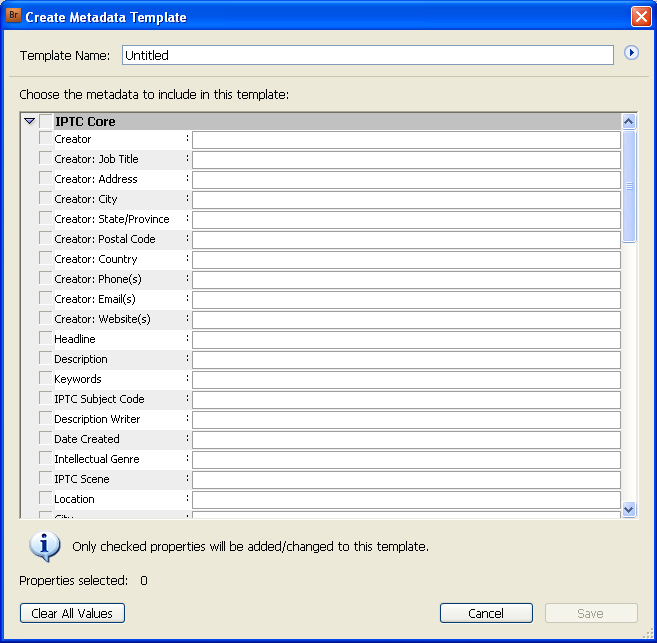
Task: Enable the Creator checkbox
Action: point(45,139)
